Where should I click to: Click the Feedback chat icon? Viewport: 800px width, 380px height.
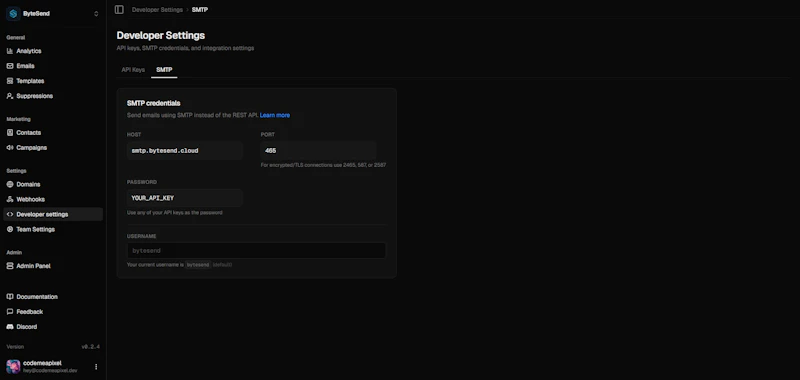10,312
